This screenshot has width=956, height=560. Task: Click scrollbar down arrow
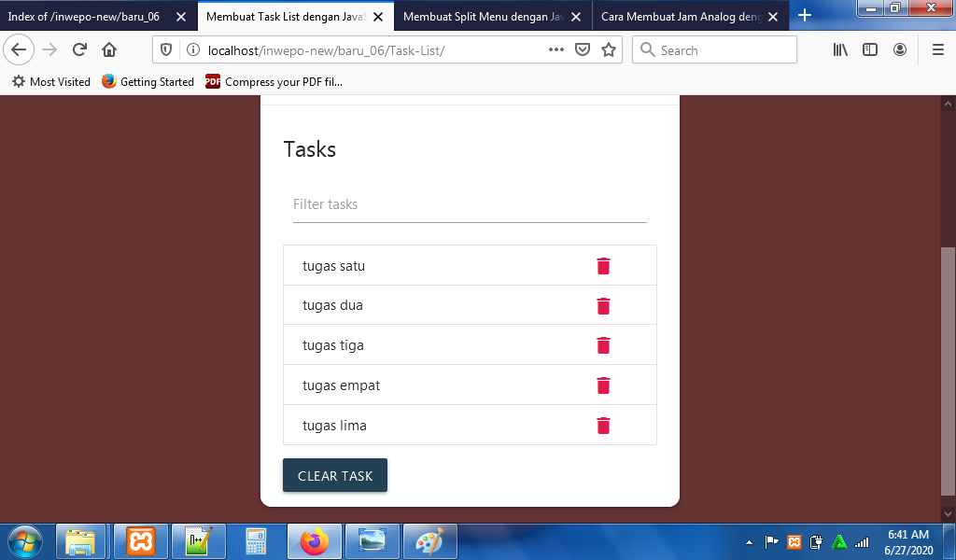pyautogui.click(x=949, y=515)
